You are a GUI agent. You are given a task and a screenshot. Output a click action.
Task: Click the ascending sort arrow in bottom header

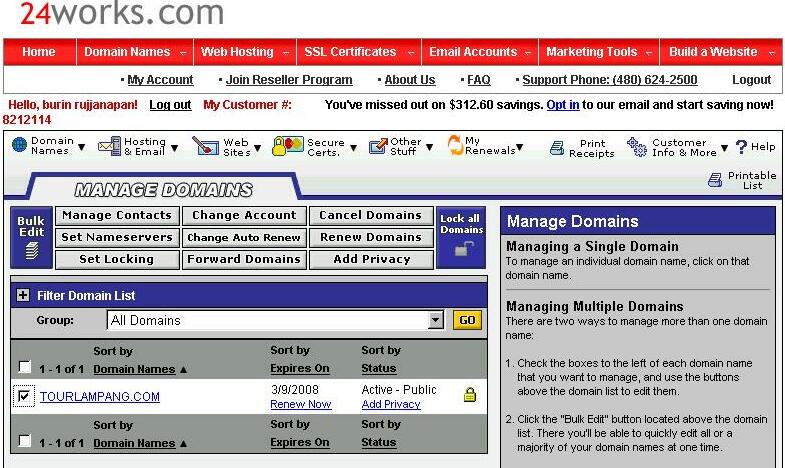coord(183,444)
